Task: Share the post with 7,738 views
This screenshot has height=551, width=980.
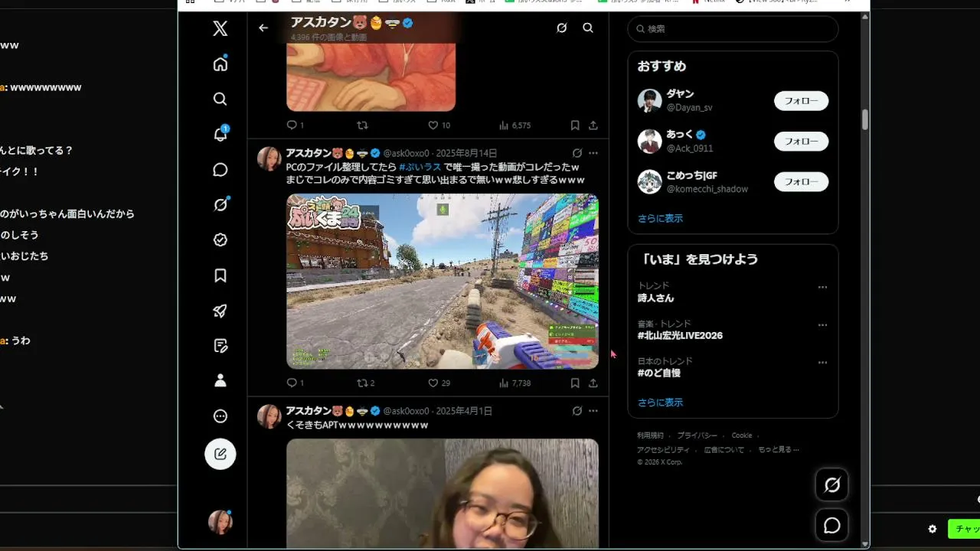Action: click(x=593, y=383)
